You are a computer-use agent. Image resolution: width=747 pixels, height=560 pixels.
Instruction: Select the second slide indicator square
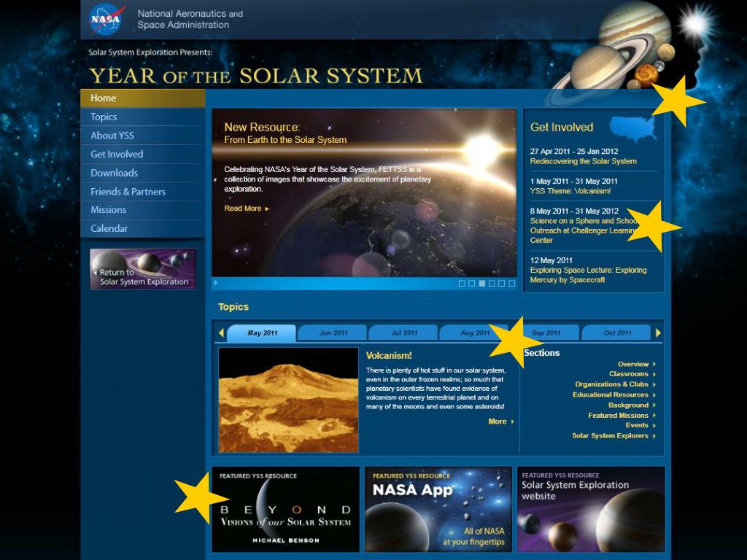(x=472, y=284)
